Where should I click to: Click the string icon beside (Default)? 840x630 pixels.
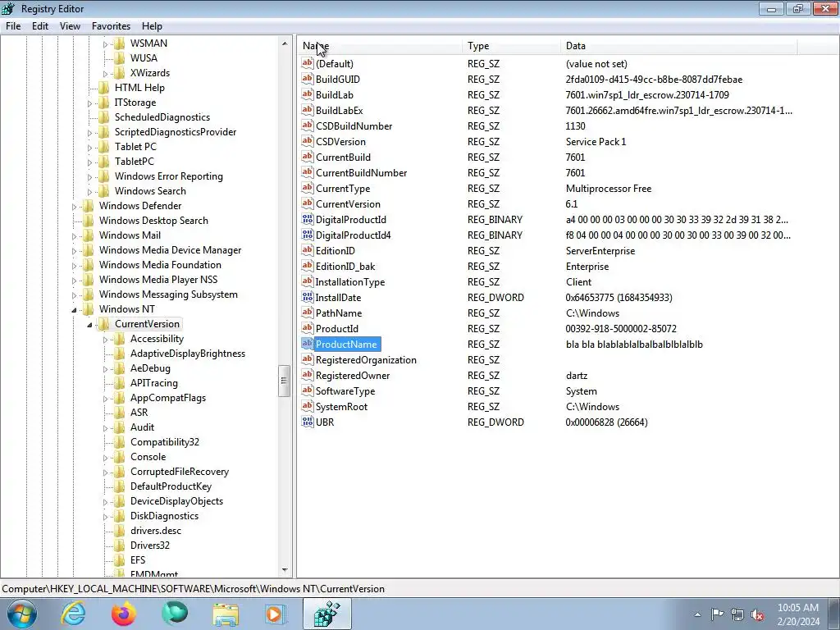tap(307, 63)
